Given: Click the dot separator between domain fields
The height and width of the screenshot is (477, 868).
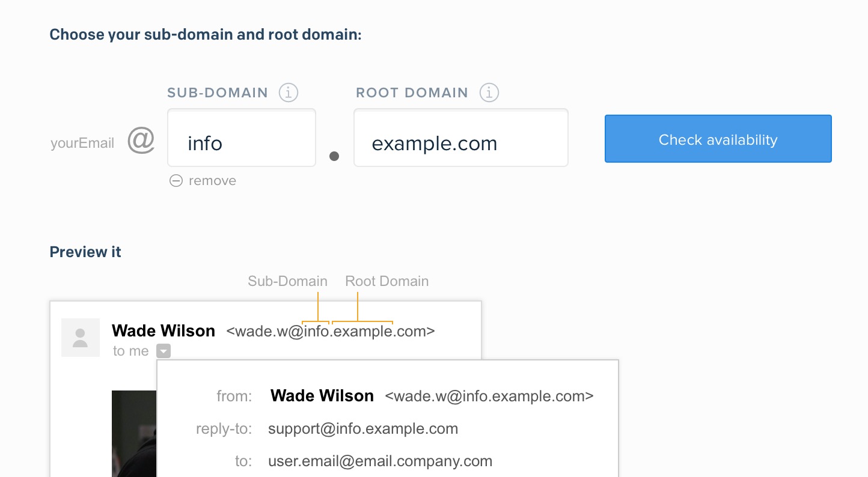Looking at the screenshot, I should click(335, 156).
